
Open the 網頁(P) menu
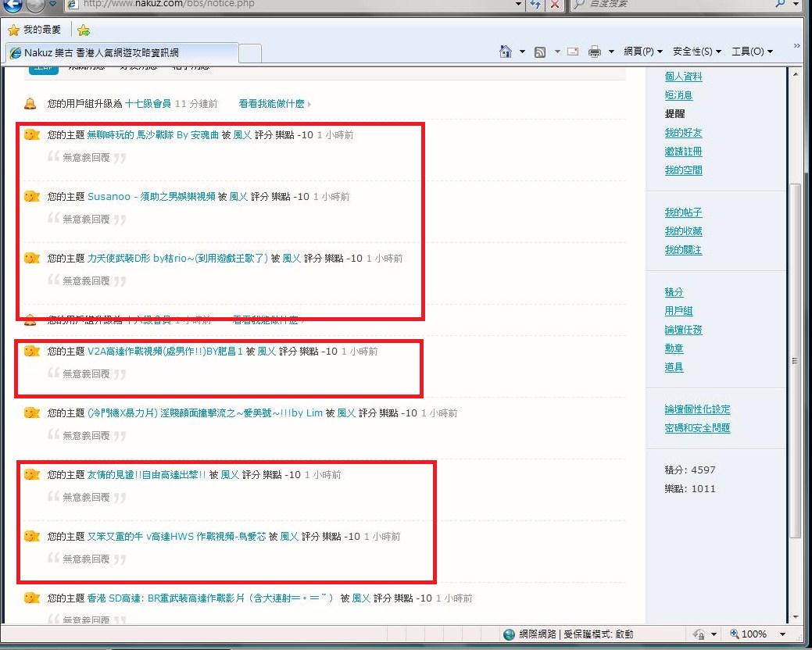pos(642,52)
